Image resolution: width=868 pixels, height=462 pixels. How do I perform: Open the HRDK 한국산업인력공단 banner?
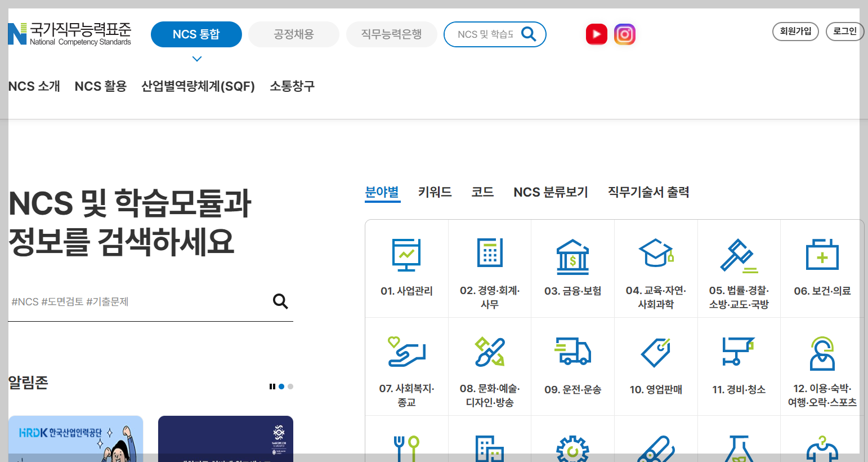(76, 439)
